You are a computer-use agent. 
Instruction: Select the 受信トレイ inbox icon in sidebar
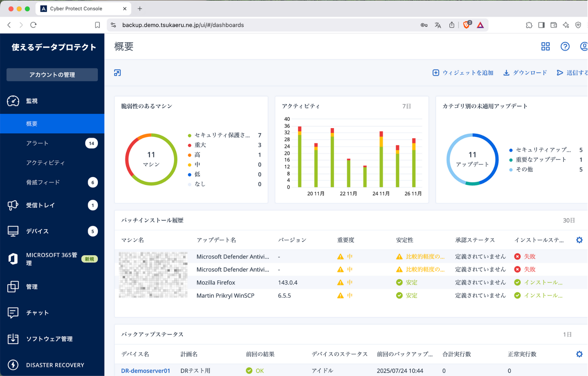(13, 205)
